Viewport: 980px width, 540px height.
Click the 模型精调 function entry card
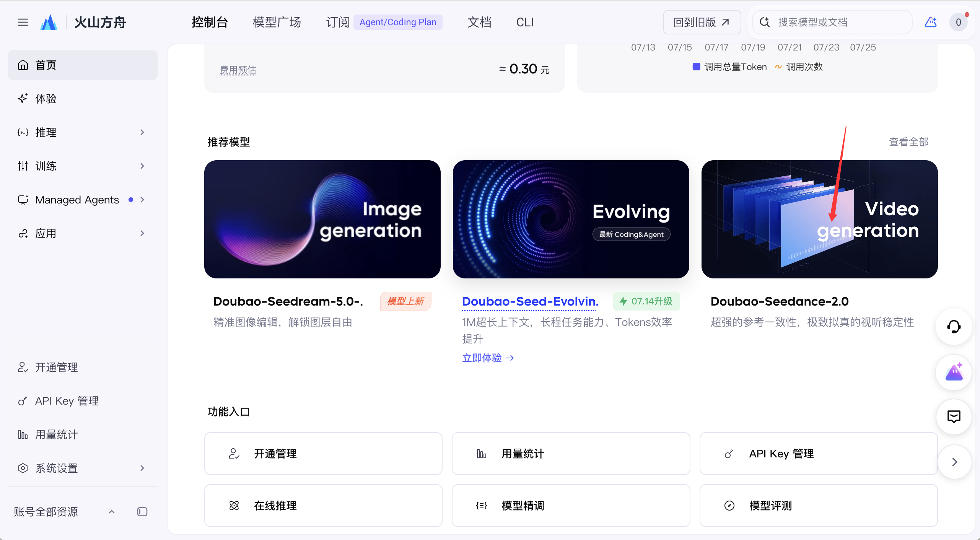(x=571, y=506)
